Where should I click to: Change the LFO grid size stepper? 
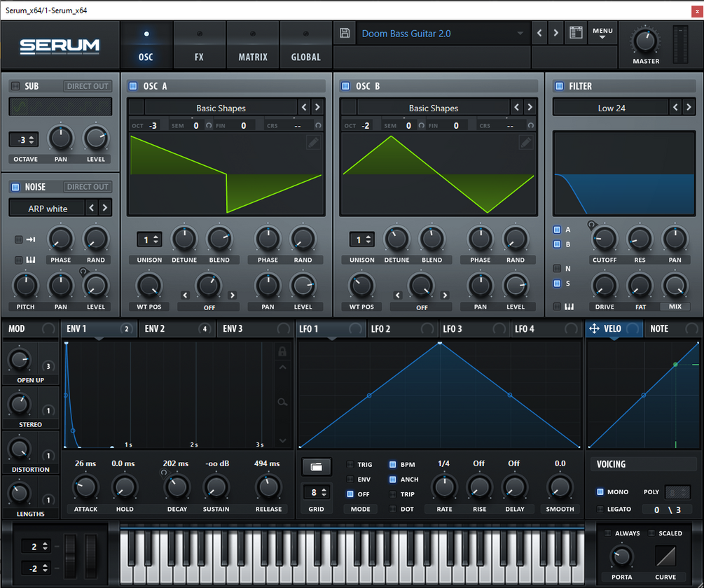tap(317, 493)
